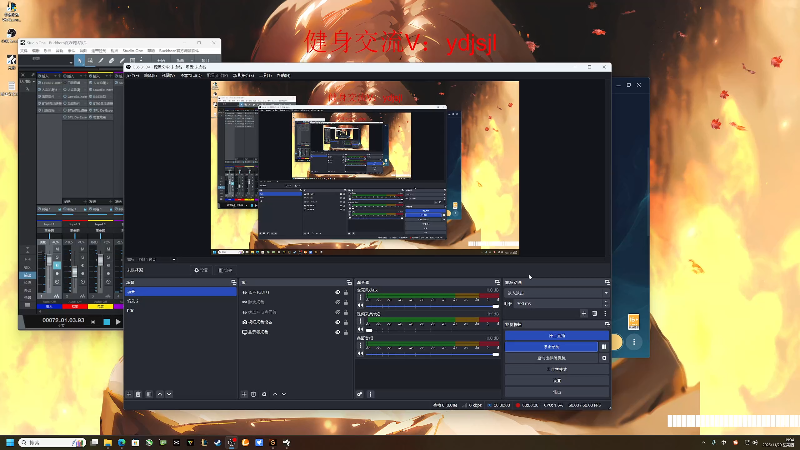Toggle visibility eye of the camera-icon source row

pyautogui.click(x=337, y=322)
